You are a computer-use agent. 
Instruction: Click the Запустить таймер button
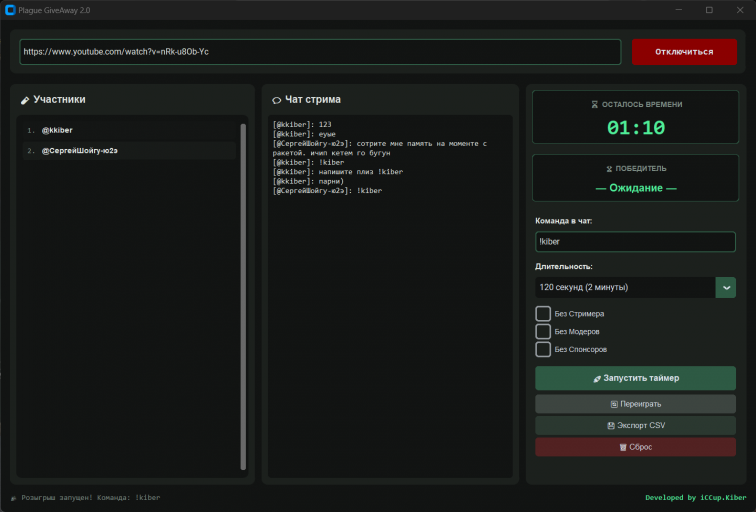pos(635,378)
